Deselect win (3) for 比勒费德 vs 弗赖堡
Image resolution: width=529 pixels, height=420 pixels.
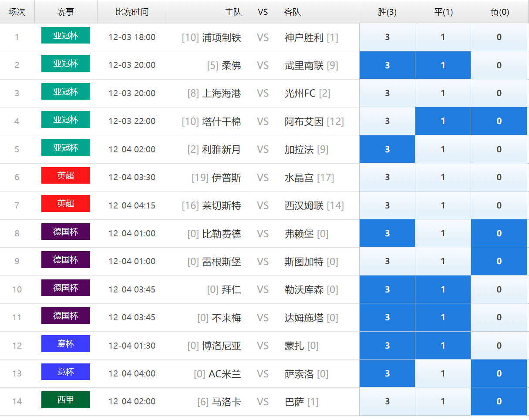[x=387, y=233]
